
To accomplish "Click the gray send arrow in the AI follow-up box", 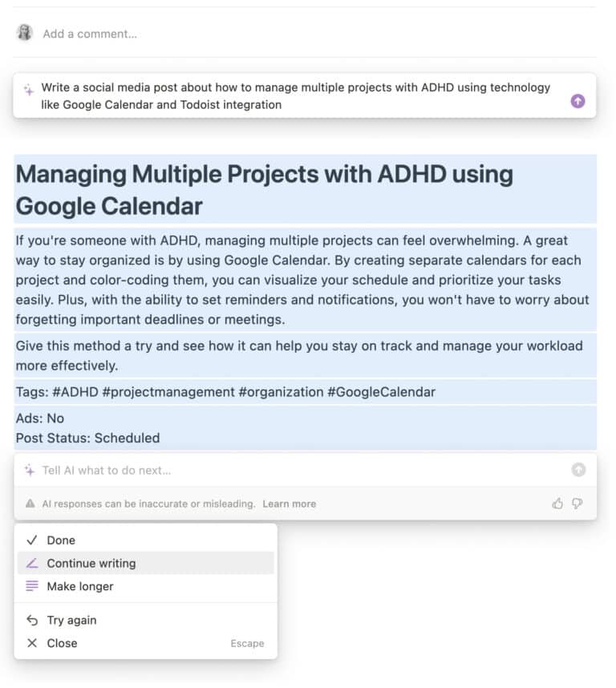I will coord(578,471).
